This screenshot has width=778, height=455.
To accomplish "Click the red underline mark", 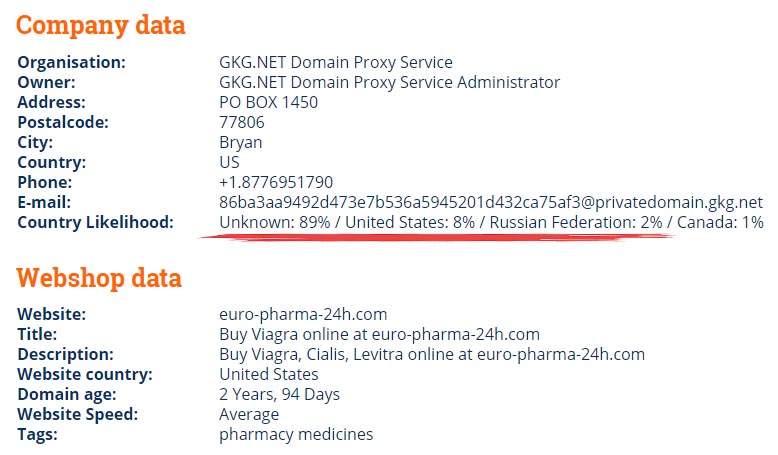I will (x=437, y=238).
